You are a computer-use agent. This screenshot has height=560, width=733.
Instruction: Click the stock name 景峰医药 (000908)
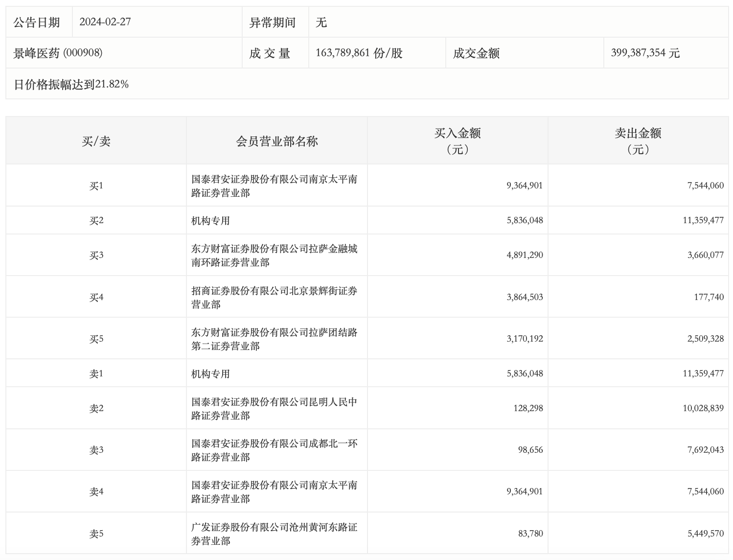pyautogui.click(x=58, y=53)
